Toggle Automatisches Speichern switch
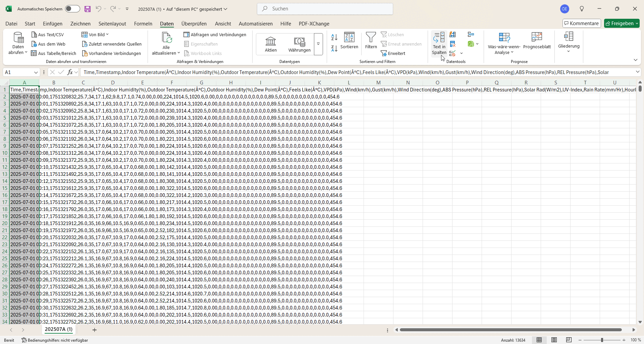 pyautogui.click(x=72, y=9)
